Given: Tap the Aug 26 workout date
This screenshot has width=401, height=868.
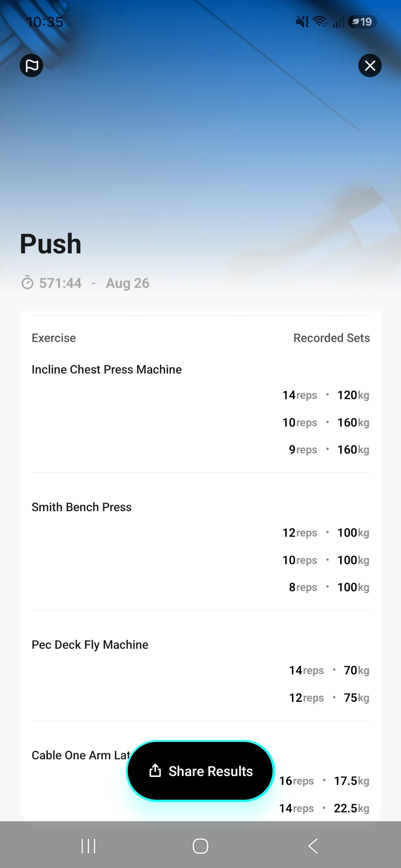Looking at the screenshot, I should click(127, 283).
